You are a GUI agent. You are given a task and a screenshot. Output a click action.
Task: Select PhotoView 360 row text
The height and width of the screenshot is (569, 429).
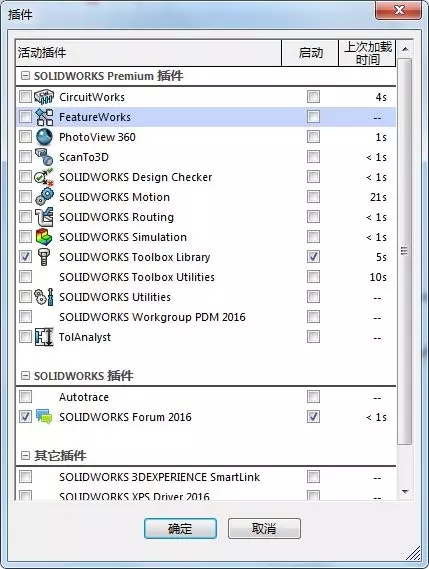coord(97,137)
